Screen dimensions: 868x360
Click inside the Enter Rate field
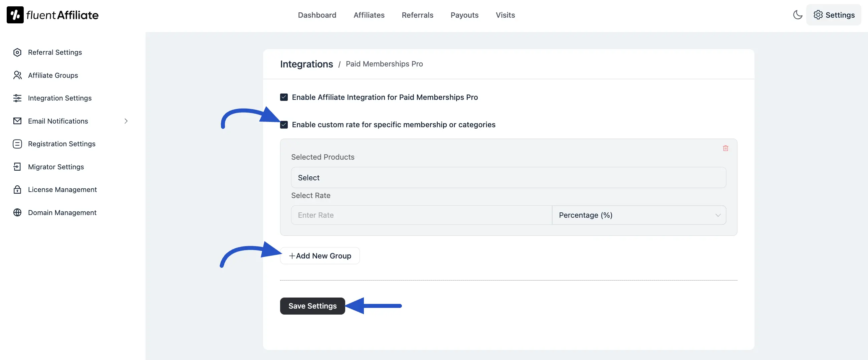click(421, 215)
